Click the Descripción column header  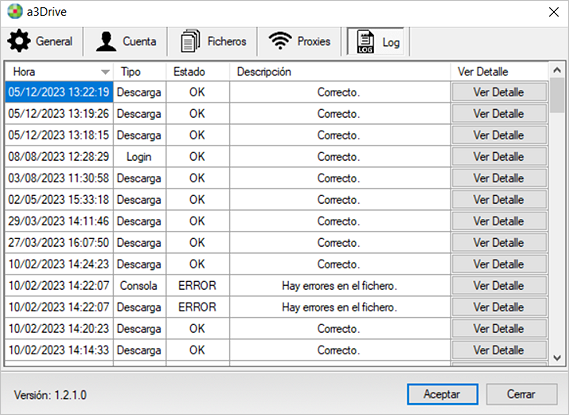pos(340,72)
